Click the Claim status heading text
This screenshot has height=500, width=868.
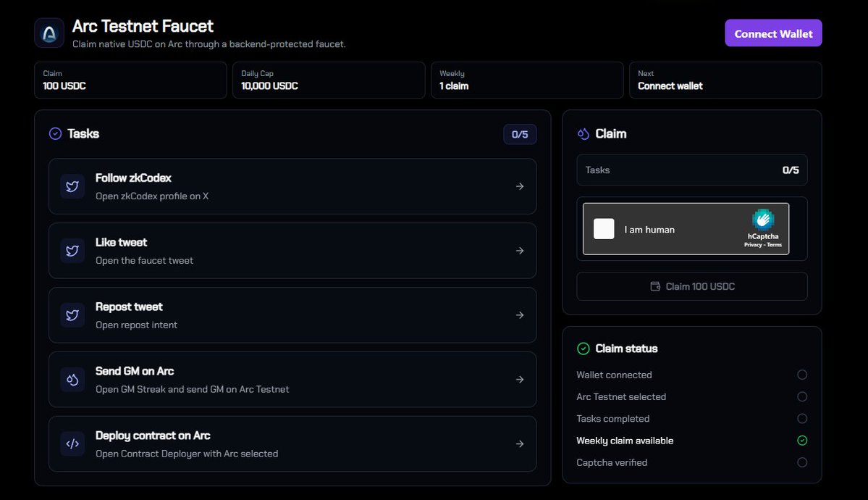(626, 348)
